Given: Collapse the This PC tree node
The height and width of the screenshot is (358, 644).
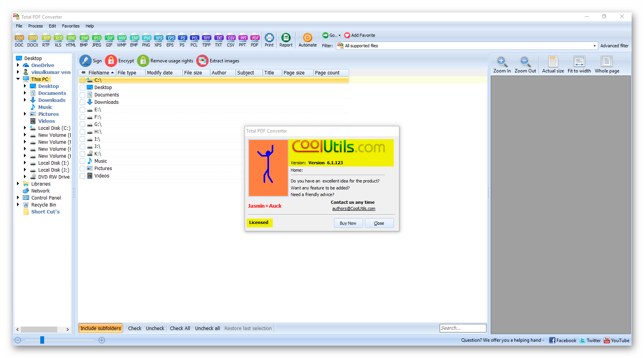Looking at the screenshot, I should [x=18, y=79].
